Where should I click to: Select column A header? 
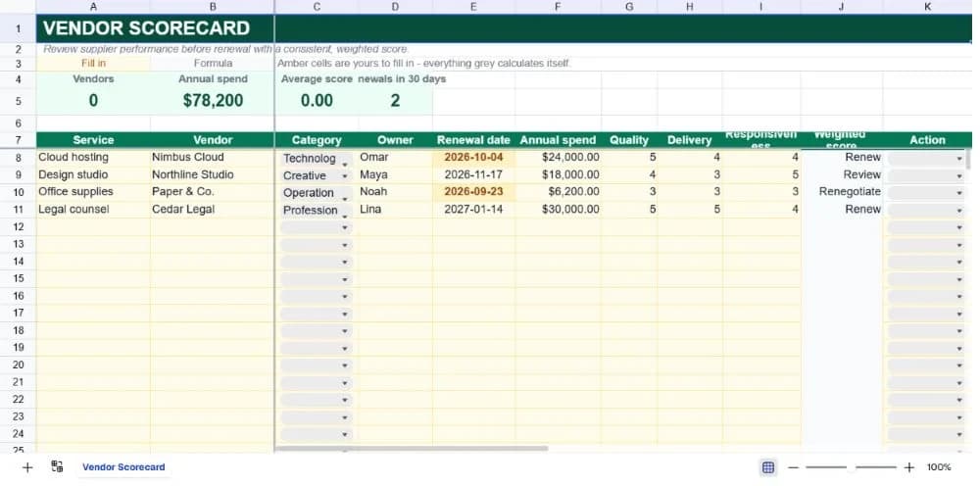(93, 7)
